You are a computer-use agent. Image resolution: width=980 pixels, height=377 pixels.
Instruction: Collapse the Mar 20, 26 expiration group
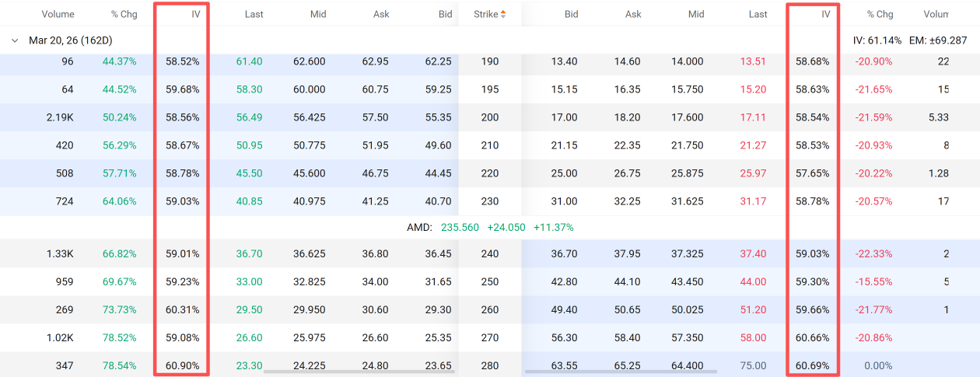click(x=14, y=40)
